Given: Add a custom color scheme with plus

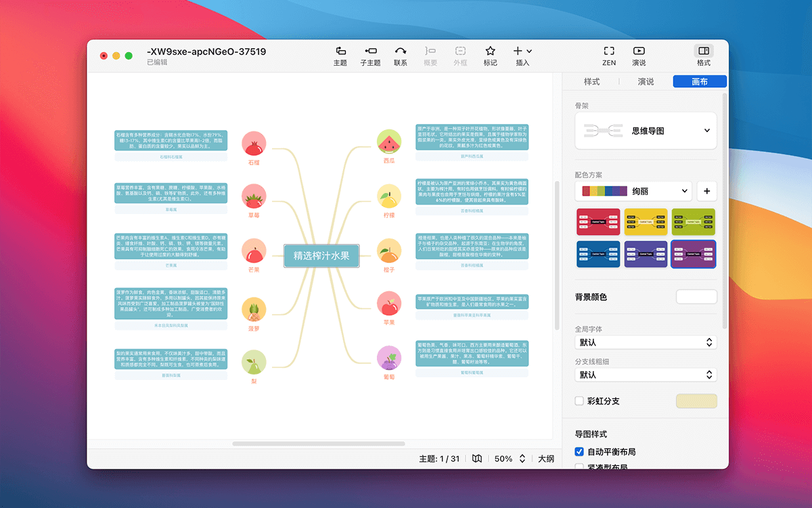Looking at the screenshot, I should [706, 191].
